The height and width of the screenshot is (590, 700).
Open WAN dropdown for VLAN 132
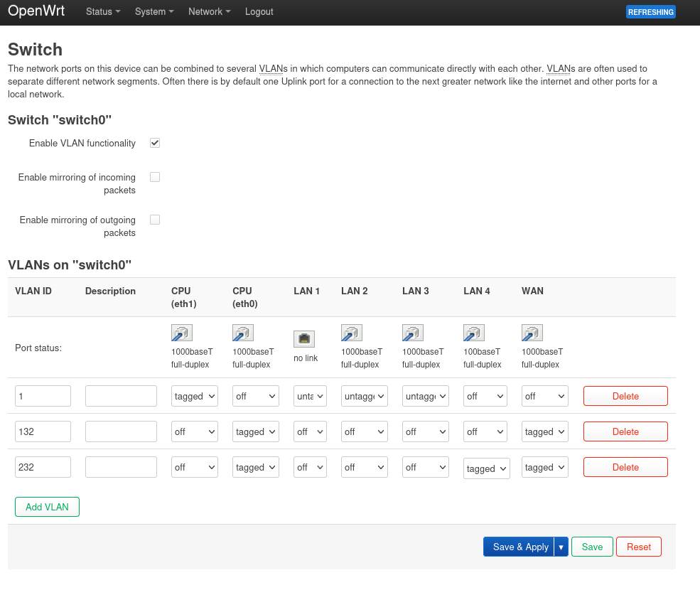pyautogui.click(x=544, y=432)
